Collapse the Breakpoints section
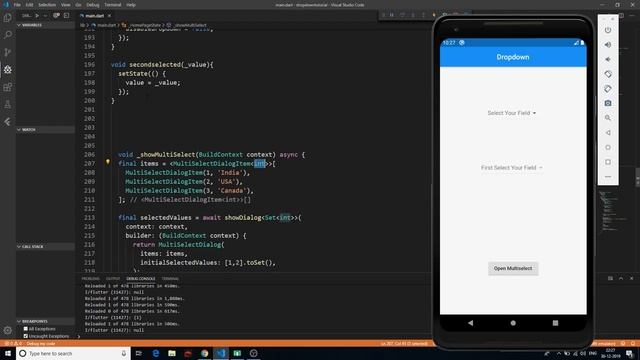The height and width of the screenshot is (360, 640). click(45, 321)
